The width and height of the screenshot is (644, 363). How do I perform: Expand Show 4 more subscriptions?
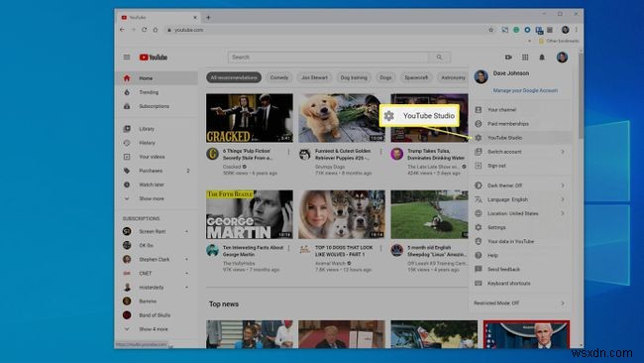(x=157, y=329)
